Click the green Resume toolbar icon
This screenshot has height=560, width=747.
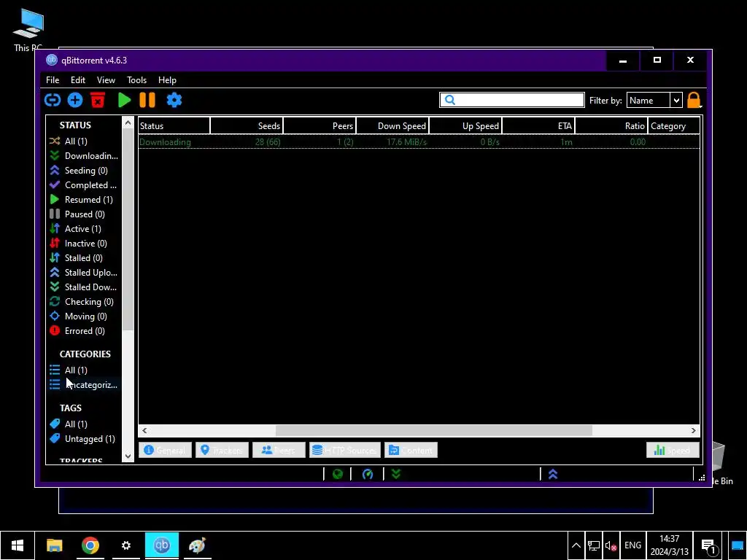tap(124, 100)
